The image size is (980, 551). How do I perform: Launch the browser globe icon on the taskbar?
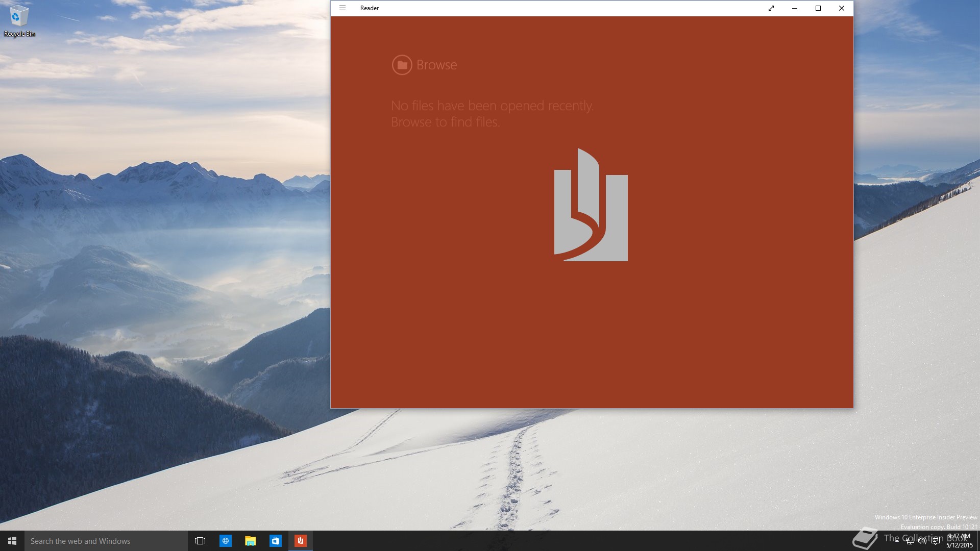(x=225, y=541)
